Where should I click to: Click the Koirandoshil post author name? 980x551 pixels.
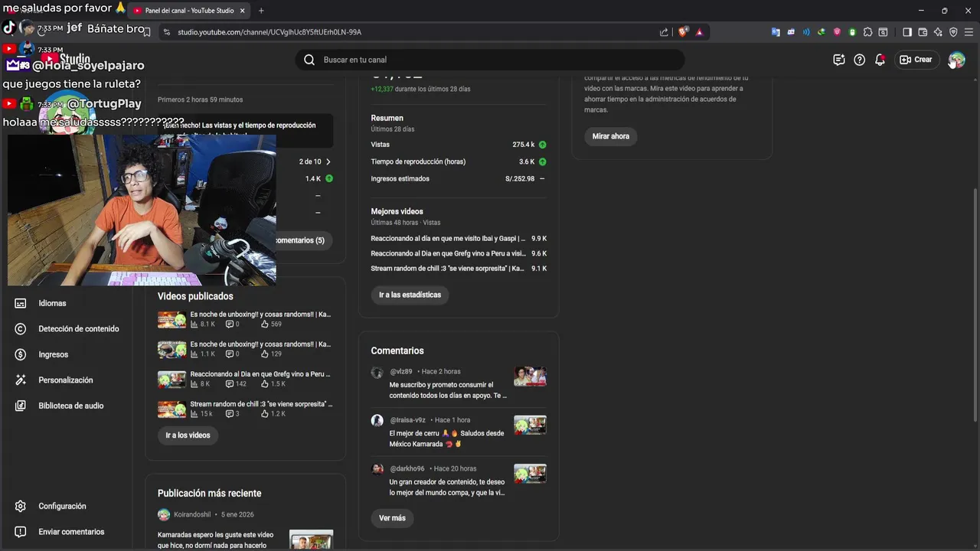click(192, 515)
